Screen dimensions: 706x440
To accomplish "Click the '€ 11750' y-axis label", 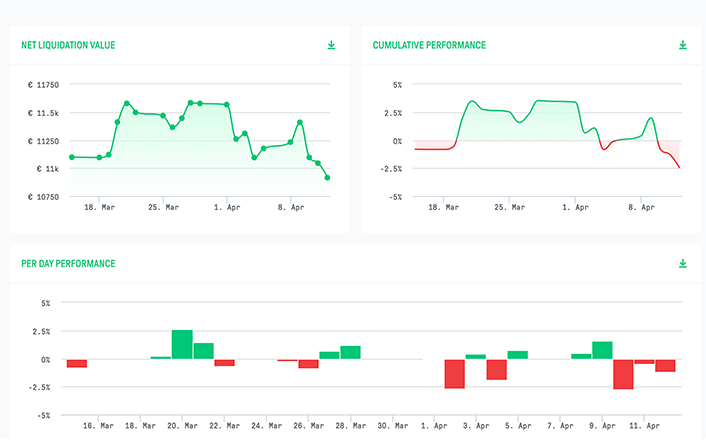I will click(x=44, y=85).
